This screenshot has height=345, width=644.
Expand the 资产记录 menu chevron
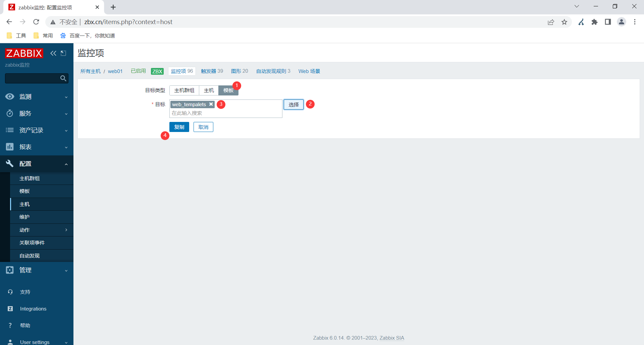click(x=66, y=131)
